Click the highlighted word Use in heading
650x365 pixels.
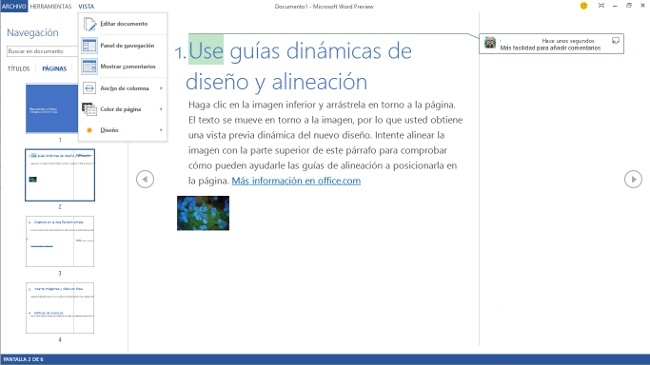pyautogui.click(x=206, y=51)
